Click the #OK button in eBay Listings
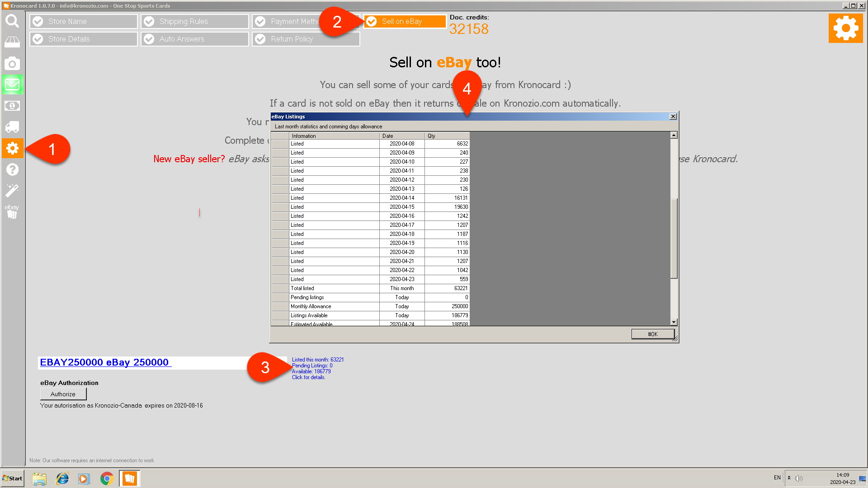Viewport: 868px width, 488px height. point(653,334)
